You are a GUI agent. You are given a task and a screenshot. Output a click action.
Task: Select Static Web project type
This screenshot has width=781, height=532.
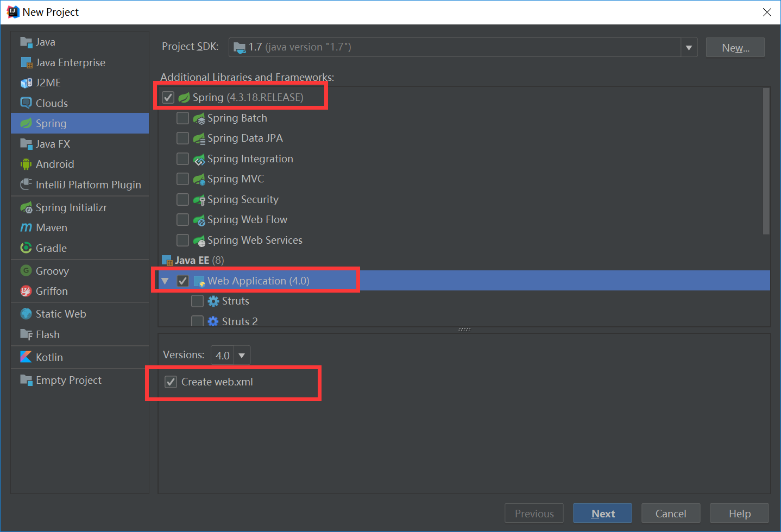tap(80, 314)
